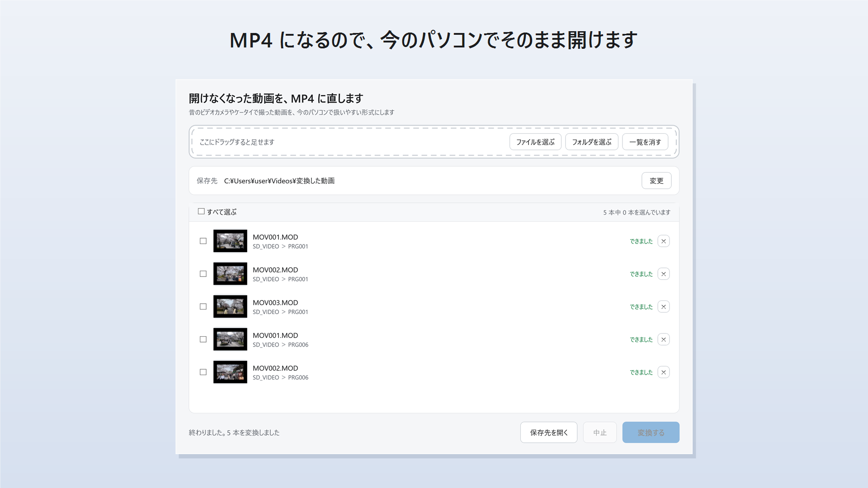
Task: Open the output folder with 保存先を開く
Action: tap(549, 432)
